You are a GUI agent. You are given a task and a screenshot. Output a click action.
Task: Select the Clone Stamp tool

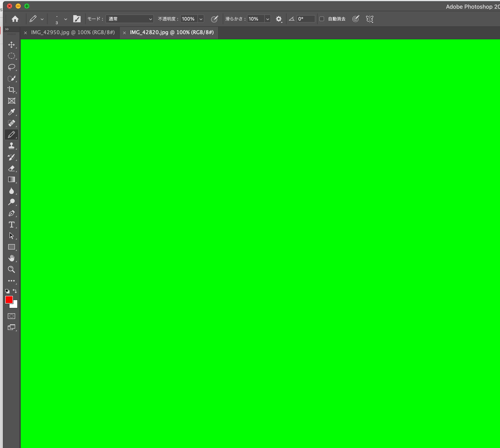coord(11,146)
